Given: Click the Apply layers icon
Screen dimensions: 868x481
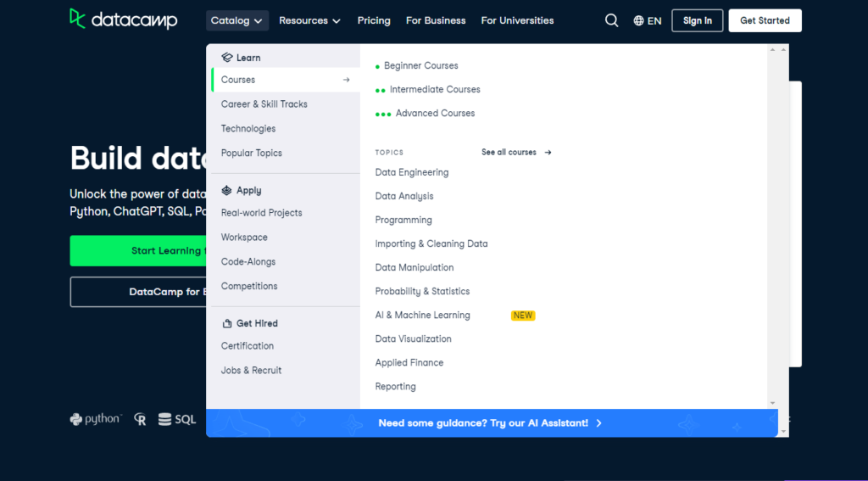Looking at the screenshot, I should (x=226, y=191).
